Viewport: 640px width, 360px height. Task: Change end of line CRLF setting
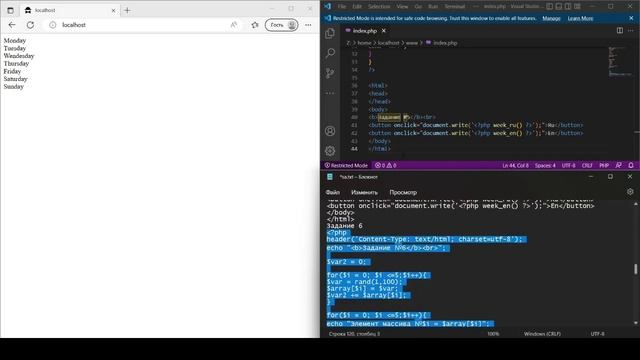587,165
